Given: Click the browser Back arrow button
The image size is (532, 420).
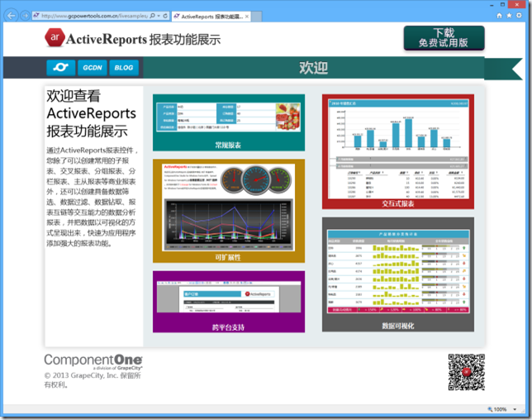Looking at the screenshot, I should tap(12, 16).
